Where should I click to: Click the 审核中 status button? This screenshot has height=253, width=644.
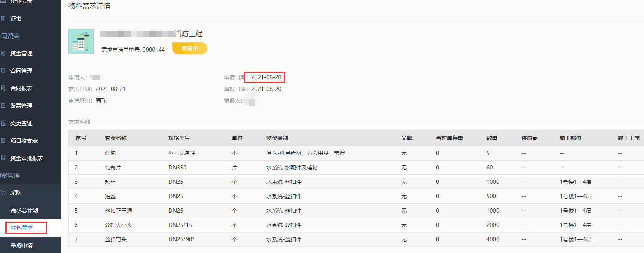click(190, 48)
